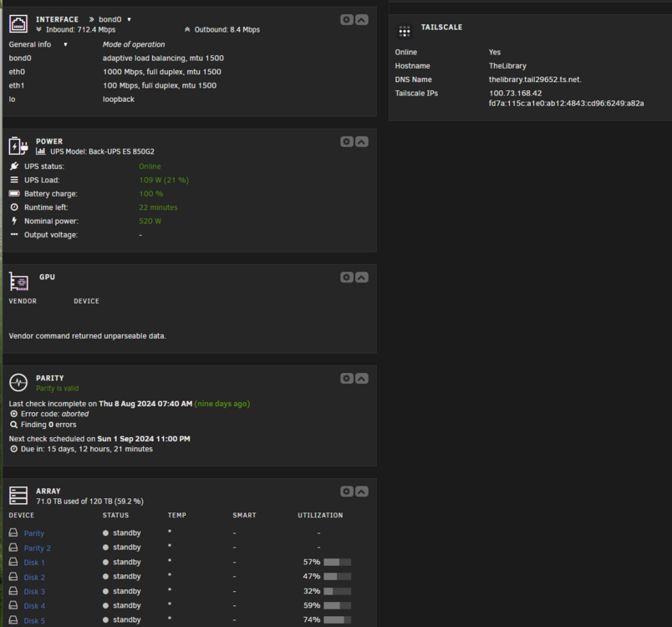
Task: Open Parity panel settings gear
Action: point(347,379)
